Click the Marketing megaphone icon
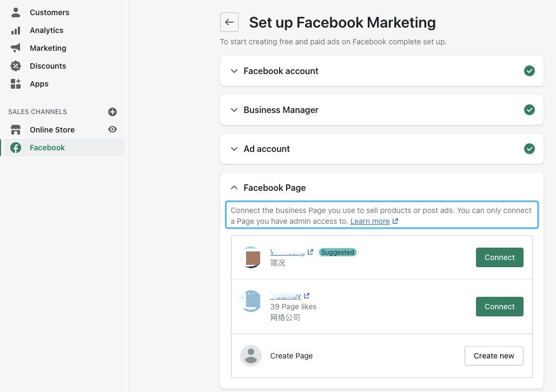Screen dimensions: 556x392 coord(16,48)
